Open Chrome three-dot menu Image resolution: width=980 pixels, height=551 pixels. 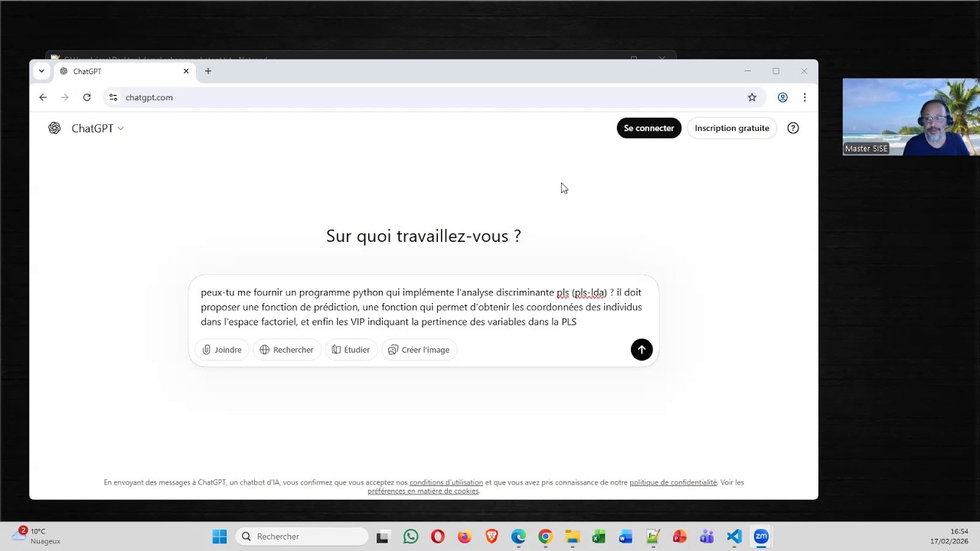click(805, 97)
